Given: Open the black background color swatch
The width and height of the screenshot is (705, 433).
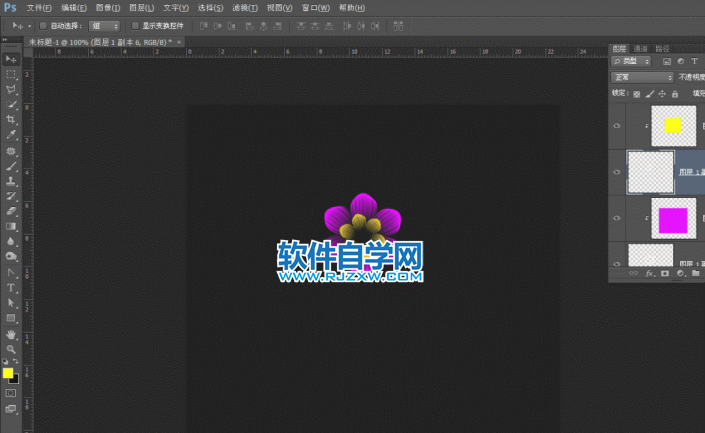Looking at the screenshot, I should (15, 380).
